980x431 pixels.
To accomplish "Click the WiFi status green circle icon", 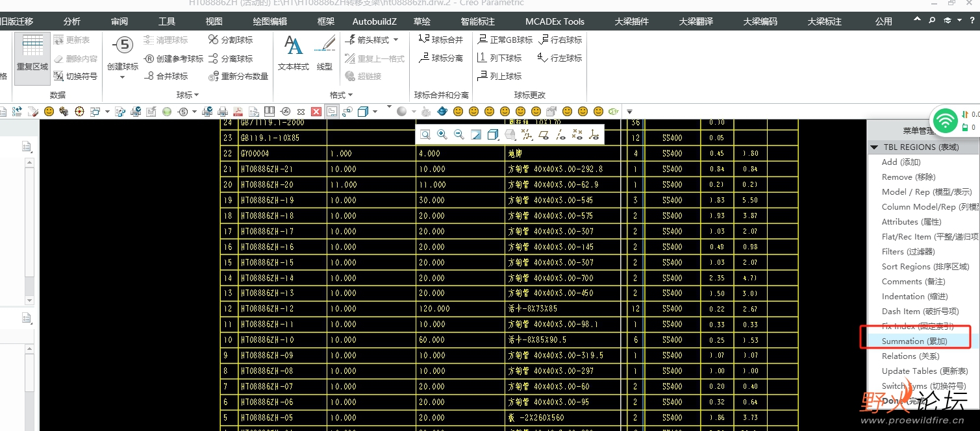I will 946,120.
